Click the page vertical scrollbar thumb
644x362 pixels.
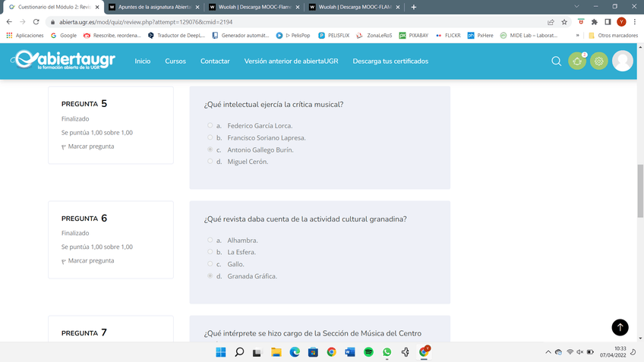tap(640, 190)
